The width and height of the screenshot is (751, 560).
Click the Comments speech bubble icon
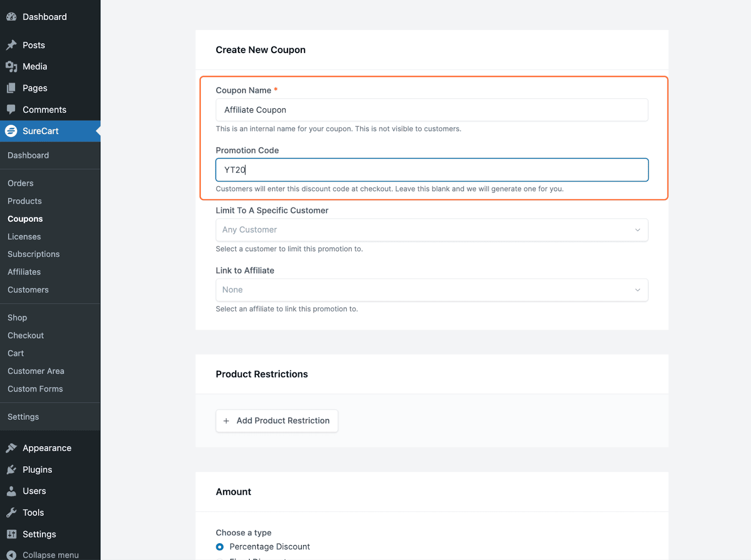(12, 109)
